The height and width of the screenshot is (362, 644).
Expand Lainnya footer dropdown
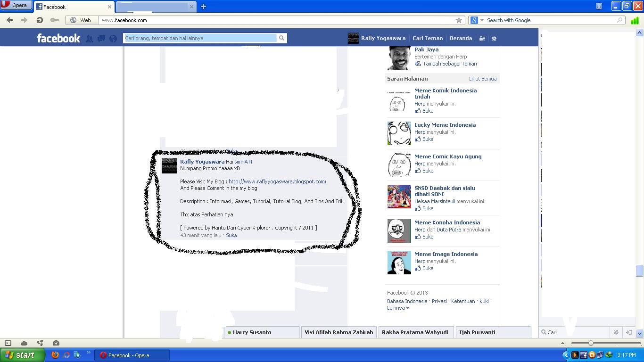click(398, 308)
